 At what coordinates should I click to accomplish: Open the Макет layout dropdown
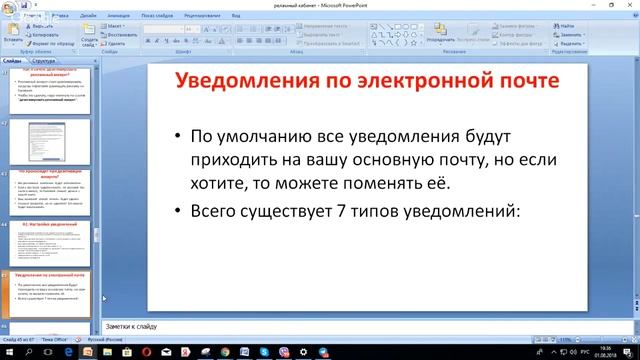[113, 26]
